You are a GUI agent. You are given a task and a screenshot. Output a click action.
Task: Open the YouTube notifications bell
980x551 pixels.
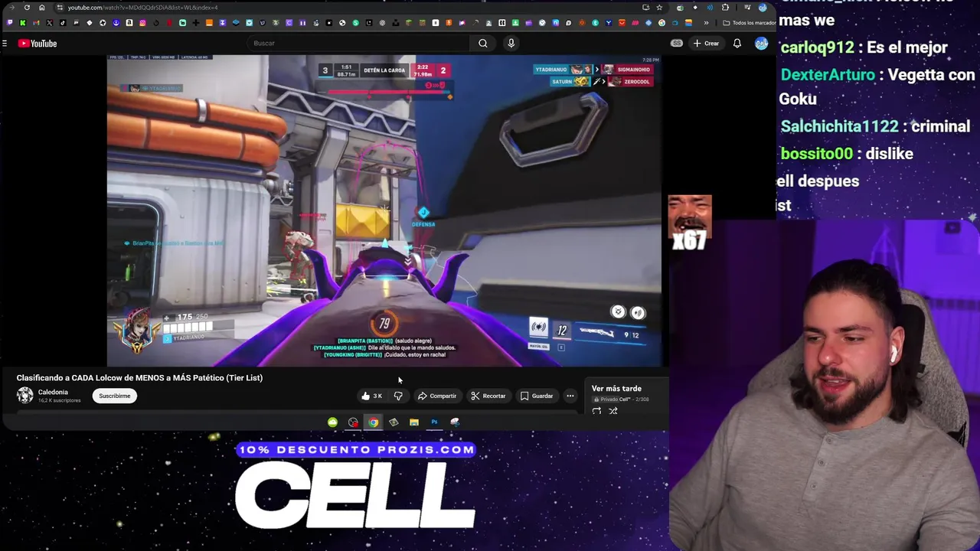737,44
